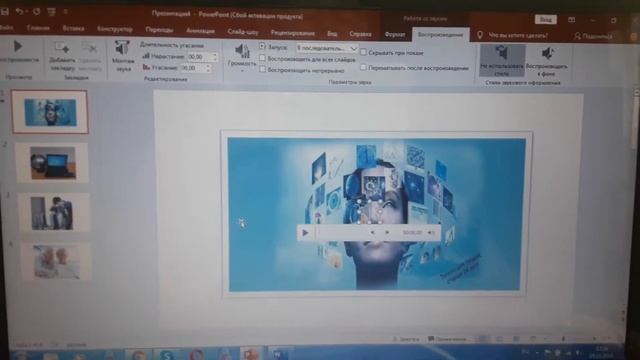Select the Не использовать стиль audio style
Screen dimensions: 640x360
502,61
